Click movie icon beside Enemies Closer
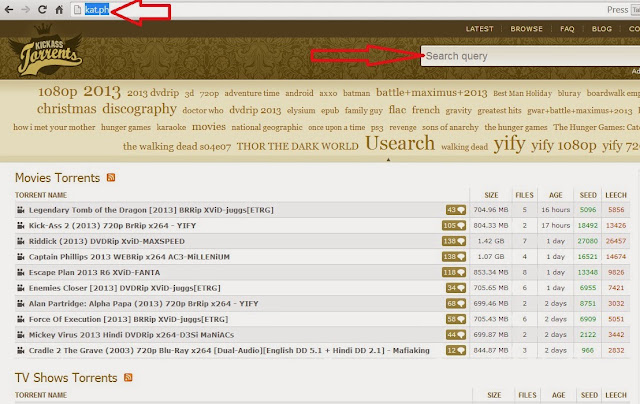Screen dimensions: 640x404 click(x=20, y=288)
